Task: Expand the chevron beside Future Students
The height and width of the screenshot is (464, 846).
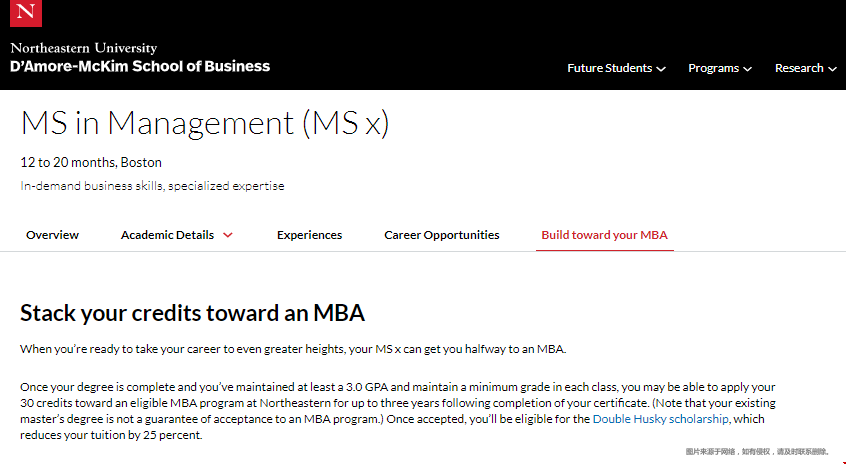Action: 661,69
